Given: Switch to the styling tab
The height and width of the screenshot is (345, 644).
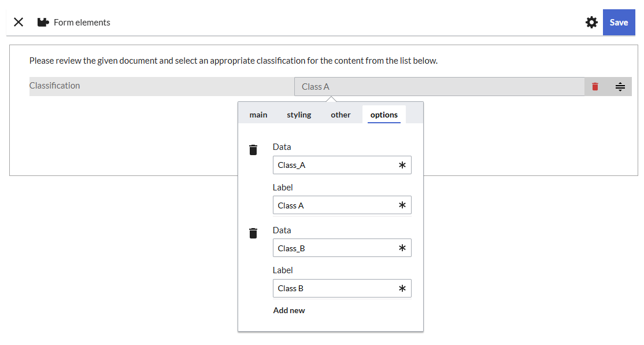Looking at the screenshot, I should click(x=299, y=115).
